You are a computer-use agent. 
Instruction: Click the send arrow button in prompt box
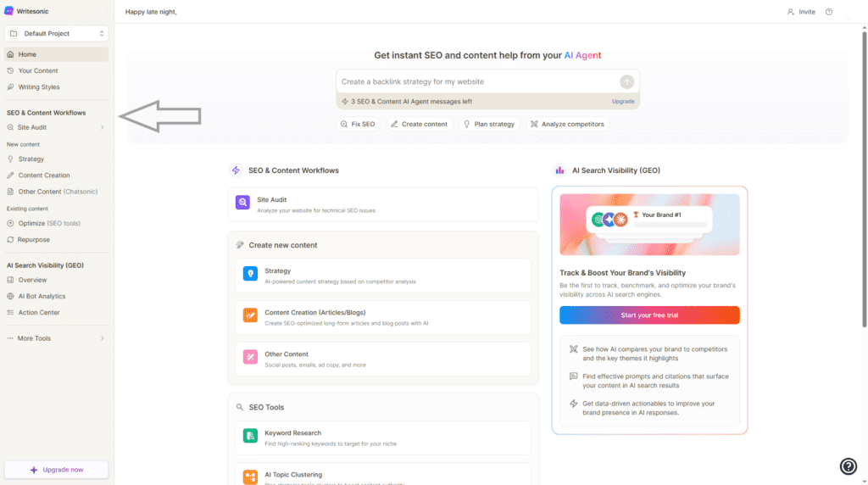click(x=626, y=82)
